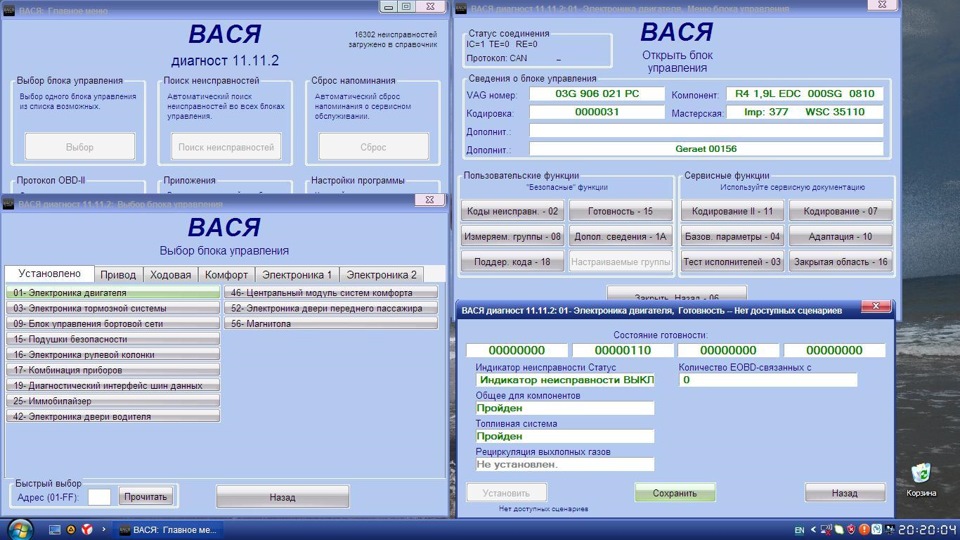Select 16- Электроника рулевой колонки module
The image size is (960, 540).
pyautogui.click(x=113, y=354)
